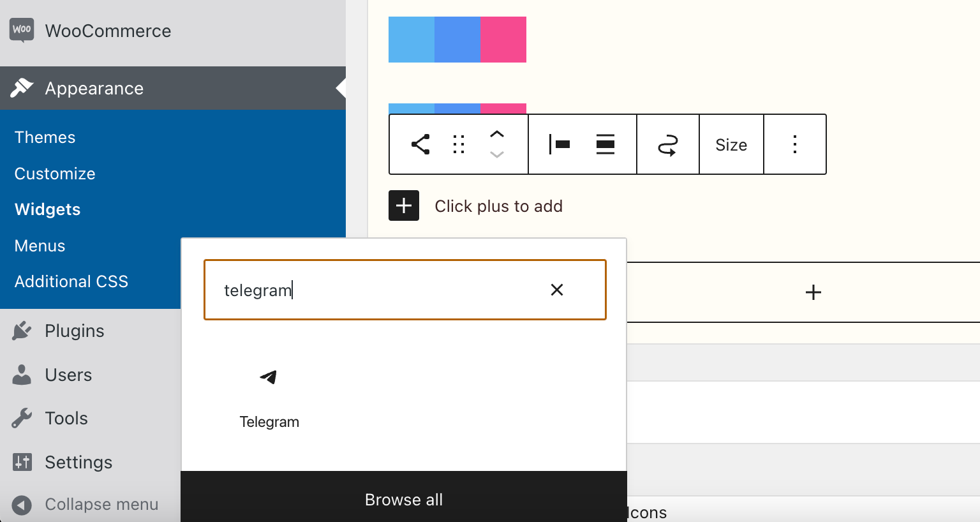Click the WooCommerce logo icon
The height and width of the screenshot is (522, 980).
click(22, 30)
